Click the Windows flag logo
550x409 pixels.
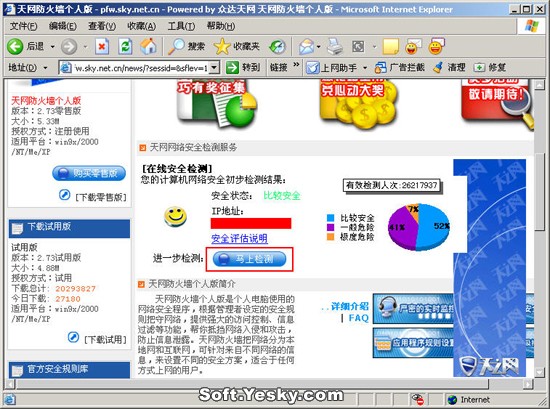pyautogui.click(x=531, y=26)
